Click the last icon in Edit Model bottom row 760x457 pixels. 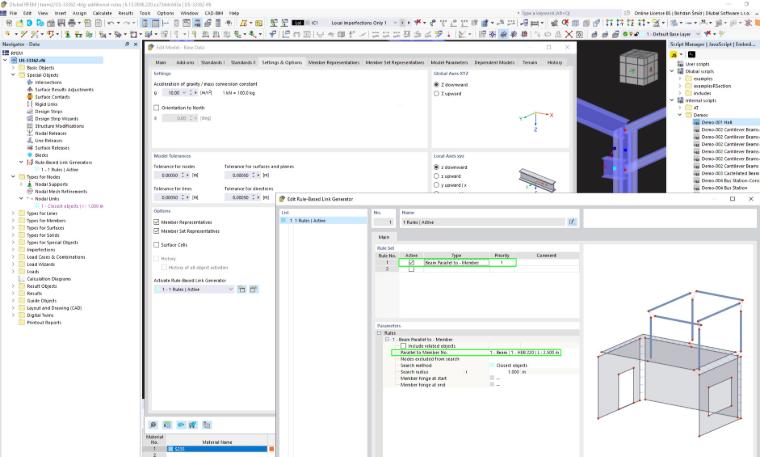(207, 425)
